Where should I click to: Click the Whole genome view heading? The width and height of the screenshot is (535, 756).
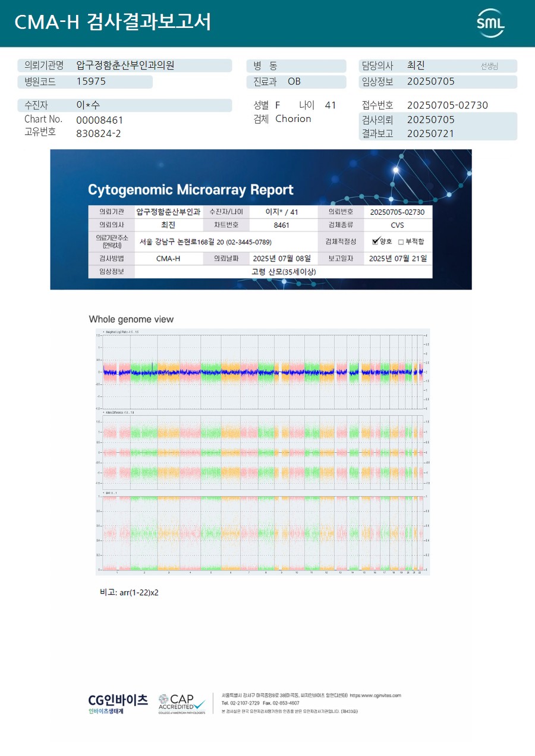click(131, 319)
